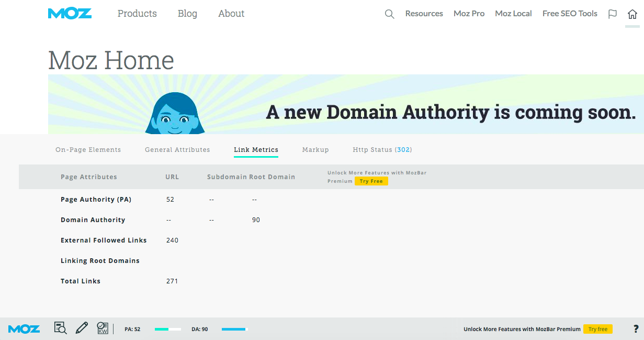Open keyword difficulty via the KW icon

[103, 328]
